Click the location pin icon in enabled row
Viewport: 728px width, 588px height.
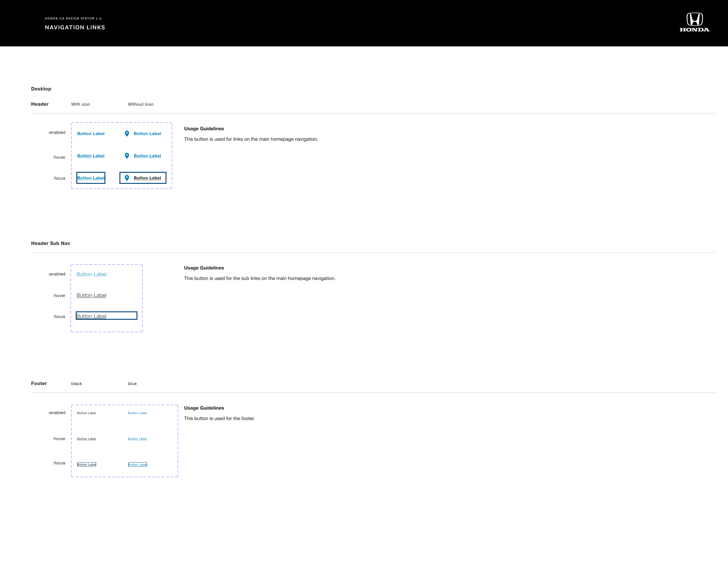(x=127, y=134)
